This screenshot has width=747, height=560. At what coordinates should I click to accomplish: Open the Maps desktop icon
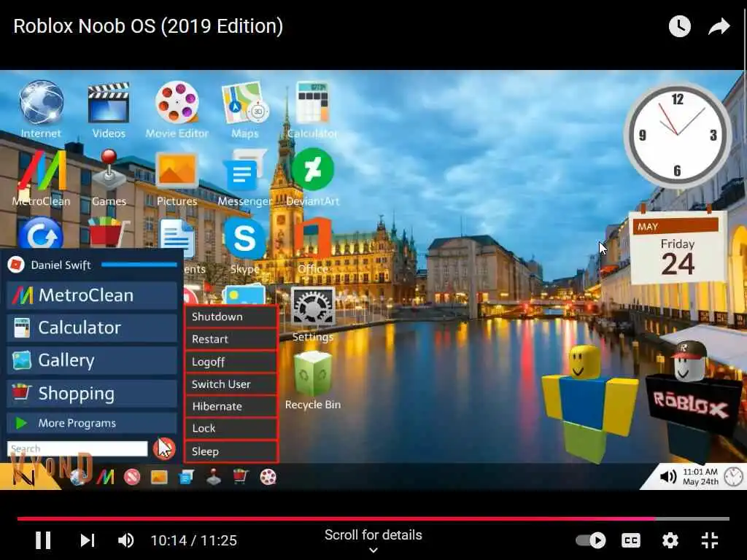[245, 103]
